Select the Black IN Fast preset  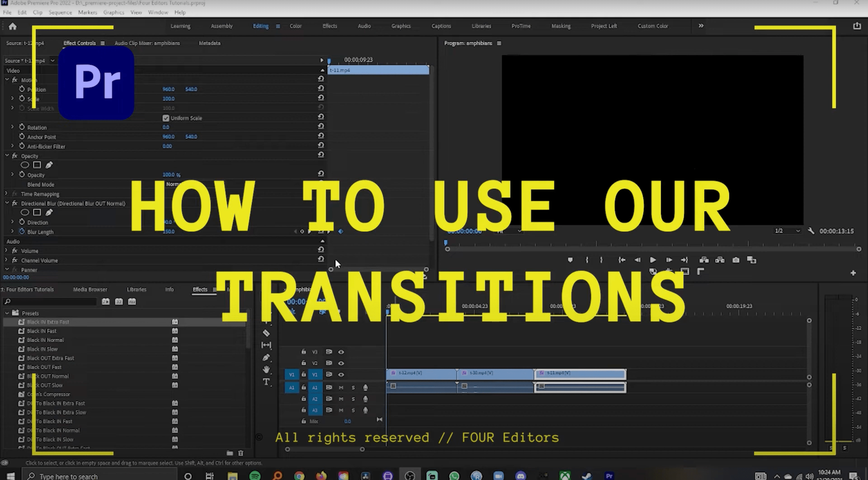(42, 331)
